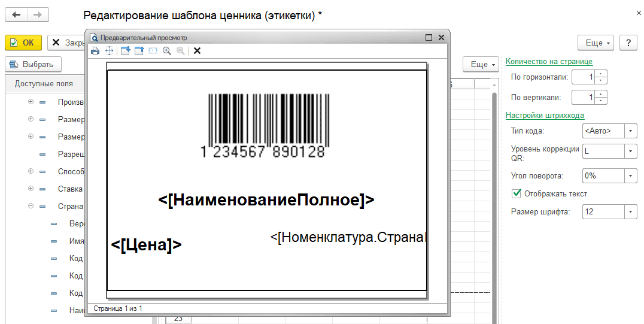
Task: Close preview using toolbar X icon
Action: [x=197, y=51]
